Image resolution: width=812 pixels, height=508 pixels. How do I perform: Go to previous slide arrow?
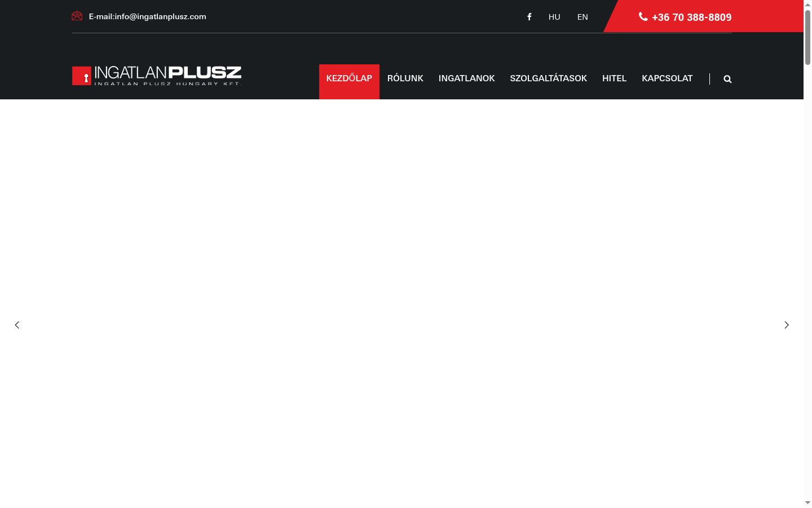(x=17, y=325)
